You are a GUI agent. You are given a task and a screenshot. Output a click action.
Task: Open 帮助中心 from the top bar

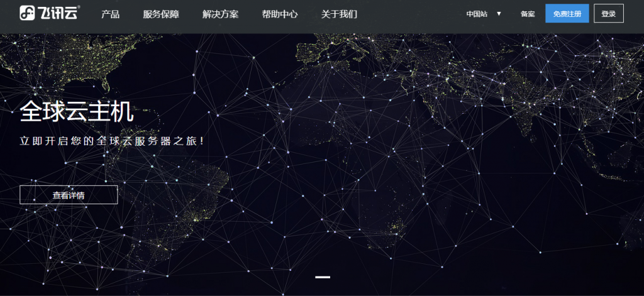tap(280, 14)
